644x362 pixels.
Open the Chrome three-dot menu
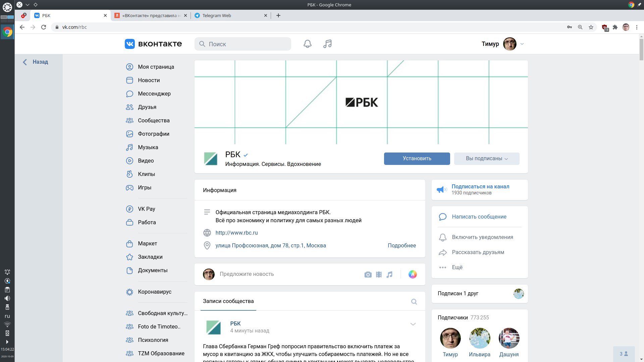click(x=637, y=27)
